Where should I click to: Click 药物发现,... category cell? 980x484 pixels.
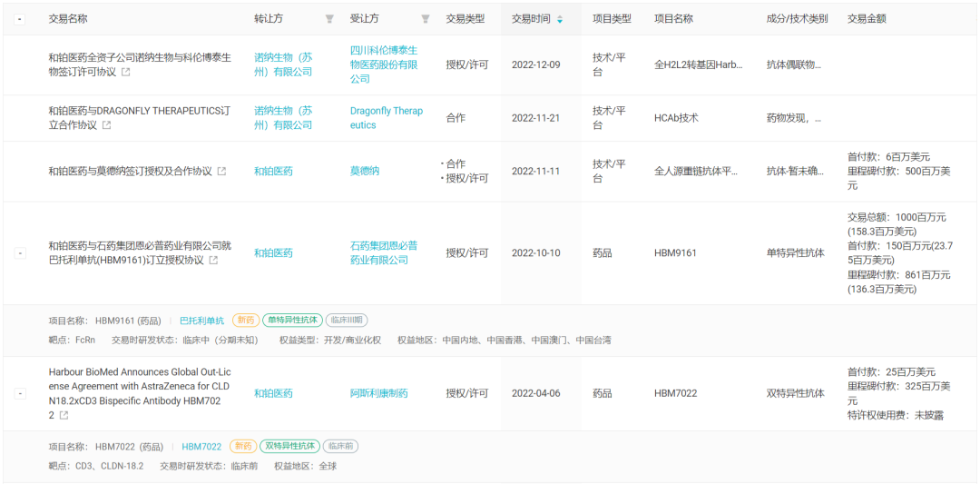coord(794,117)
